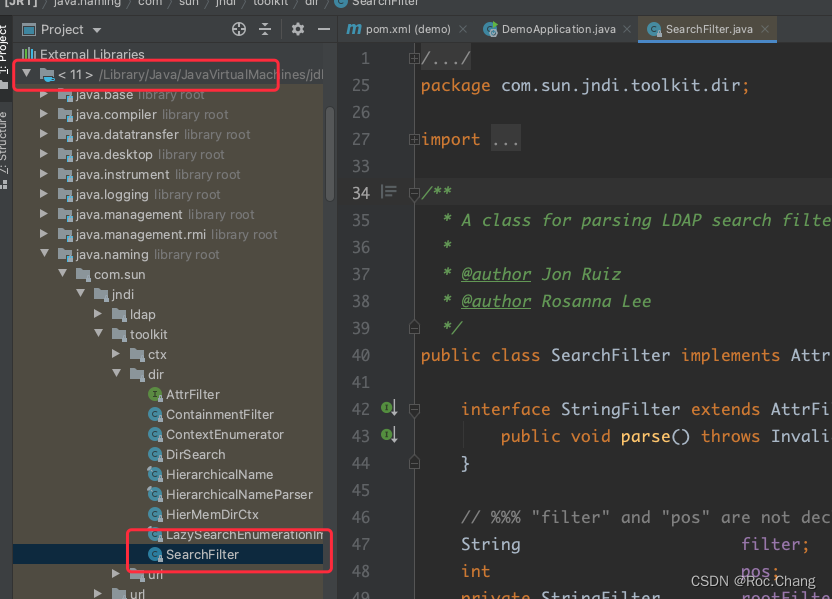Click the parse method name in code
This screenshot has width=832, height=599.
[645, 436]
